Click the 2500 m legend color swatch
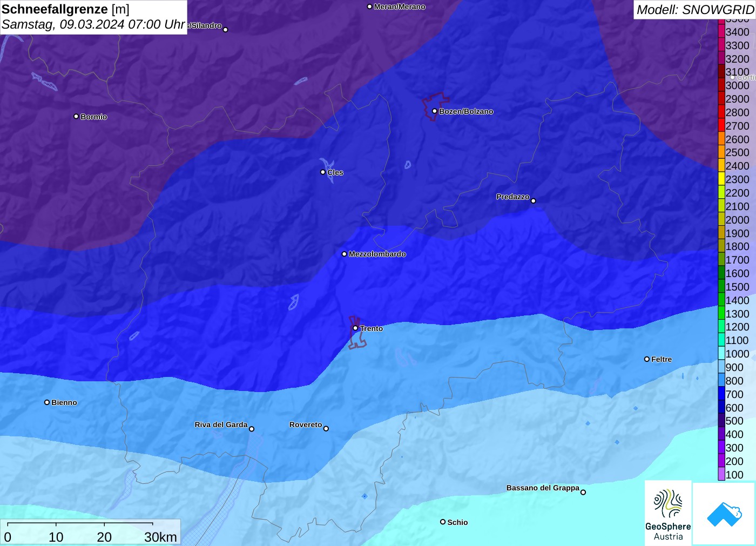This screenshot has width=756, height=546. coord(721,152)
